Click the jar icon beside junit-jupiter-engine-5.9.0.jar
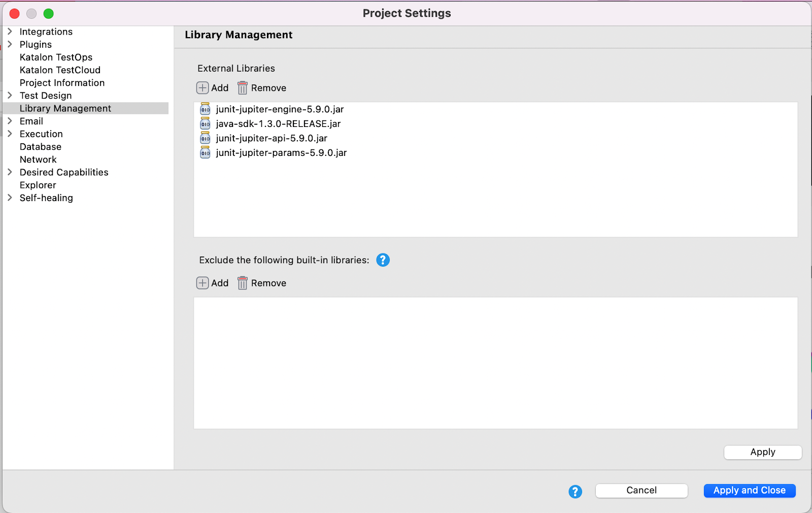The image size is (812, 513). [205, 109]
